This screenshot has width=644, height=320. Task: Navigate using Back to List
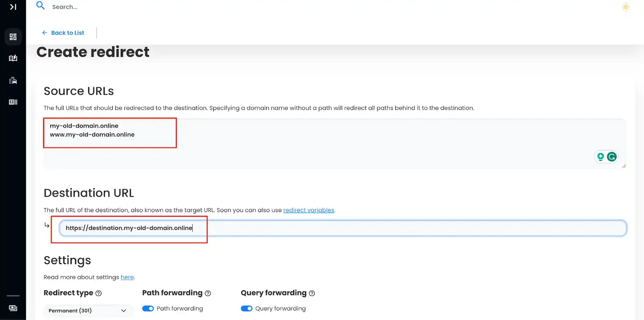(x=63, y=33)
